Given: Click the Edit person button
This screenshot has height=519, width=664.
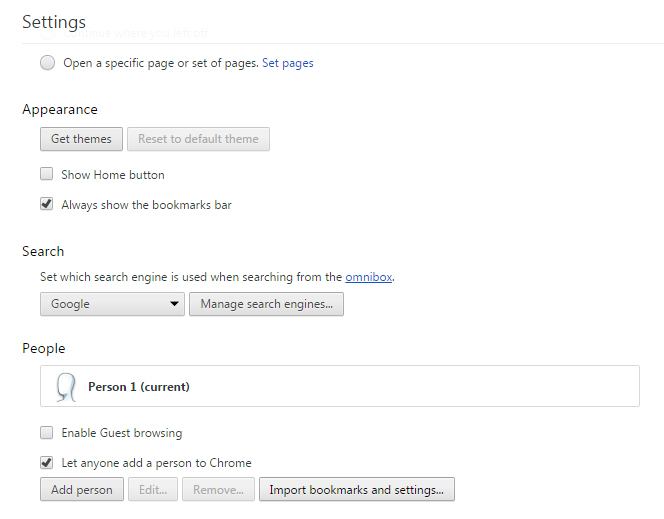Looking at the screenshot, I should coord(152,490).
